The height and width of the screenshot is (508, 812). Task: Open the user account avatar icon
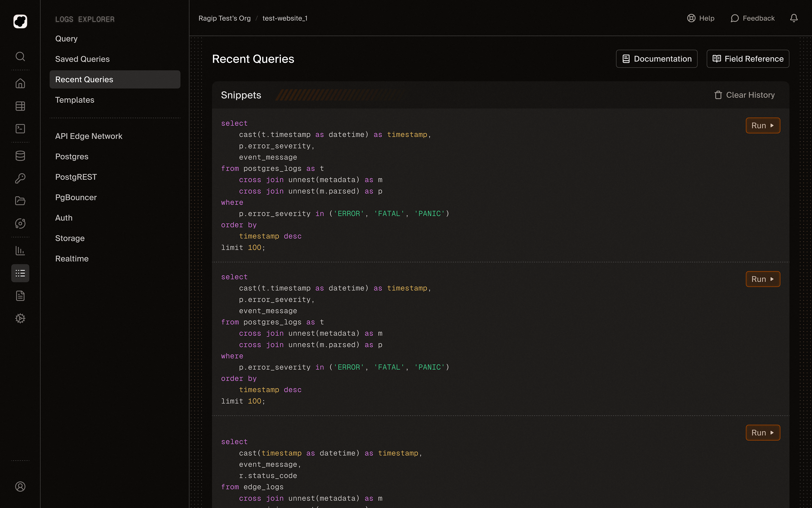tap(20, 487)
